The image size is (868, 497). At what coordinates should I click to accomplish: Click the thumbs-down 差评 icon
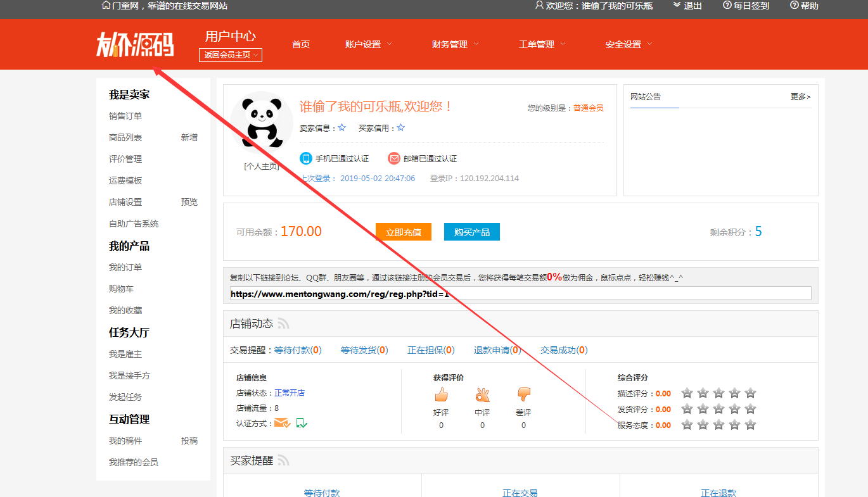(523, 395)
